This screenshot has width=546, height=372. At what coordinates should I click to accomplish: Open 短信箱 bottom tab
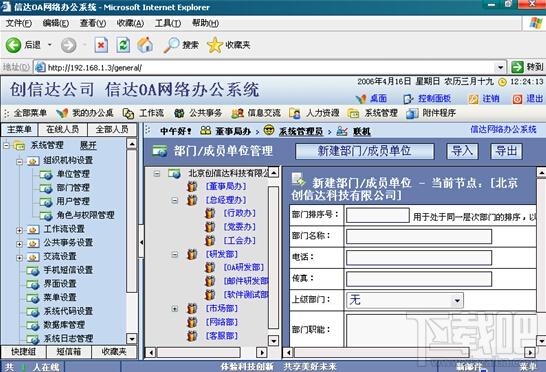click(68, 352)
